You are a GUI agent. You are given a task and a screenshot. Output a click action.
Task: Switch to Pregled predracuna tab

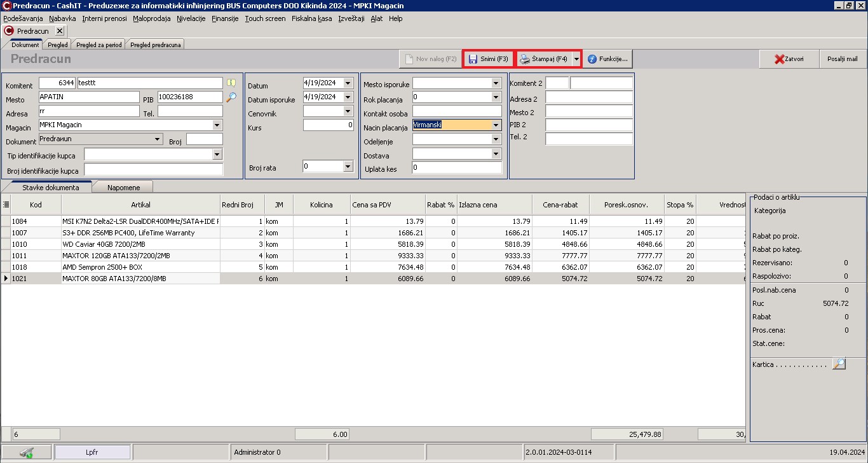(156, 45)
